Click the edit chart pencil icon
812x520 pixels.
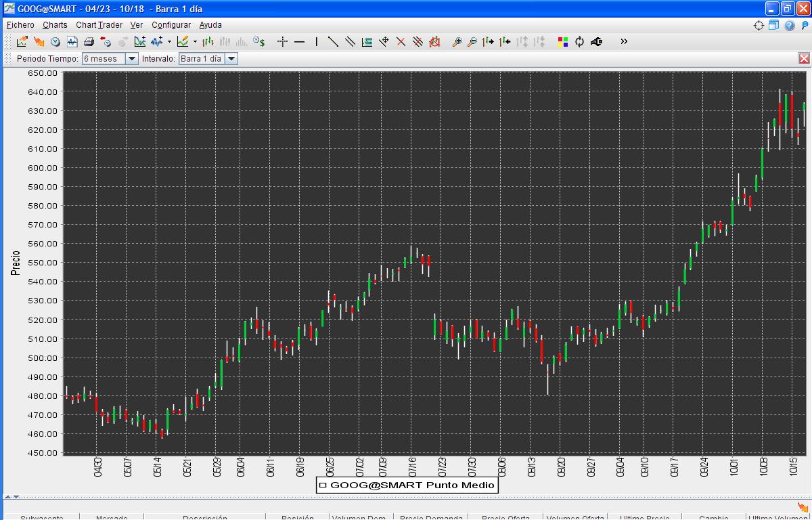tap(182, 41)
